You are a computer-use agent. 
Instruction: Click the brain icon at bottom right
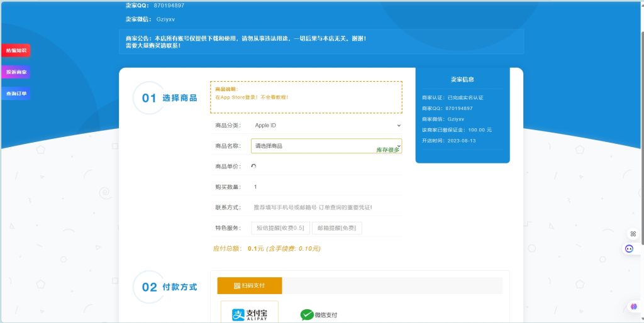(634, 306)
